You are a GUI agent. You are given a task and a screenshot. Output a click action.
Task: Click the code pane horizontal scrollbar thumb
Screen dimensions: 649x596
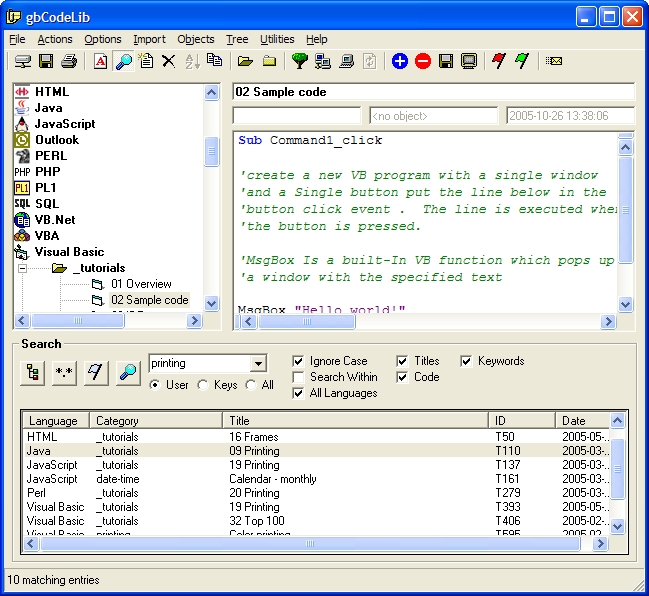pyautogui.click(x=307, y=322)
